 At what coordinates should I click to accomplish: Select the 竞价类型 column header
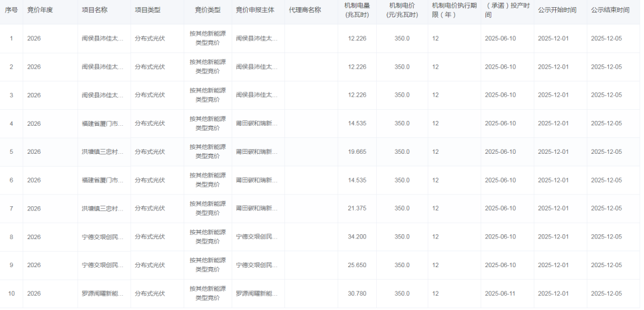coord(208,10)
